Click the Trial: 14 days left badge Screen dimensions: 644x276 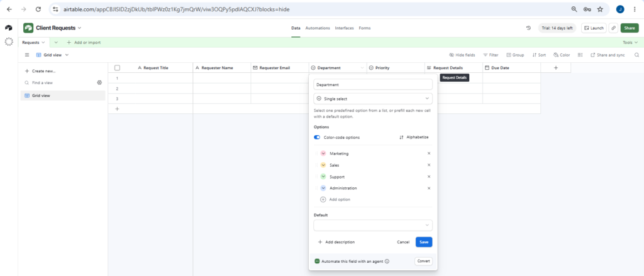pos(557,28)
